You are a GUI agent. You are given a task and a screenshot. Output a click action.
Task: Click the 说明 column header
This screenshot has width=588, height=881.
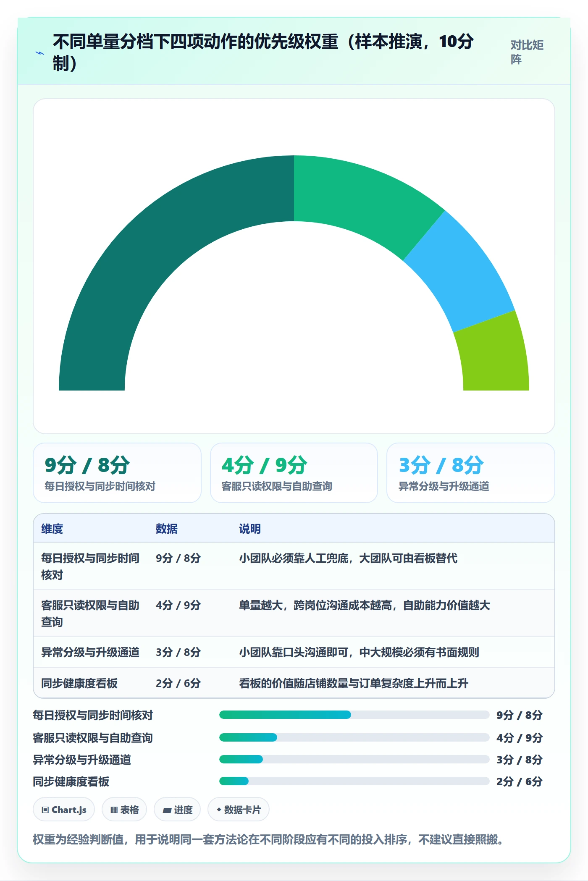tap(250, 529)
